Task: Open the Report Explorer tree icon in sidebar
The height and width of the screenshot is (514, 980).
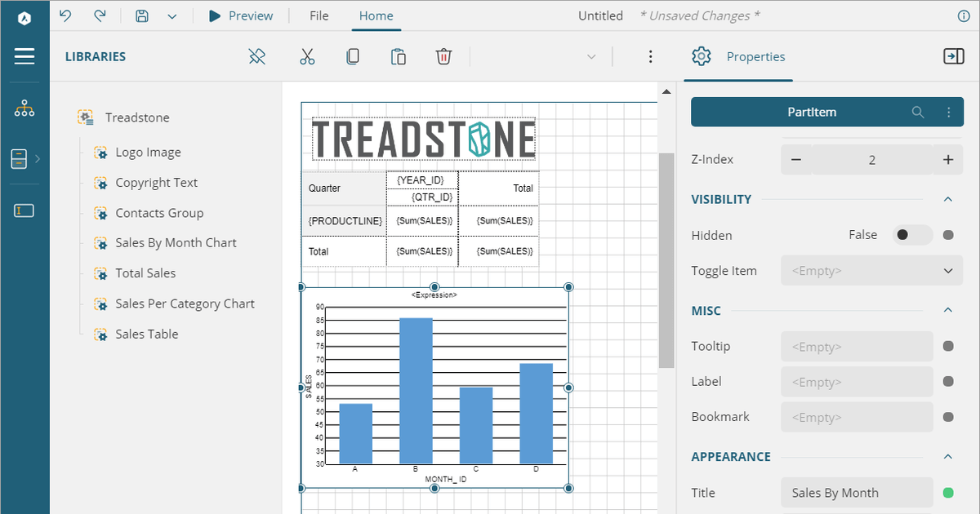Action: [x=24, y=109]
